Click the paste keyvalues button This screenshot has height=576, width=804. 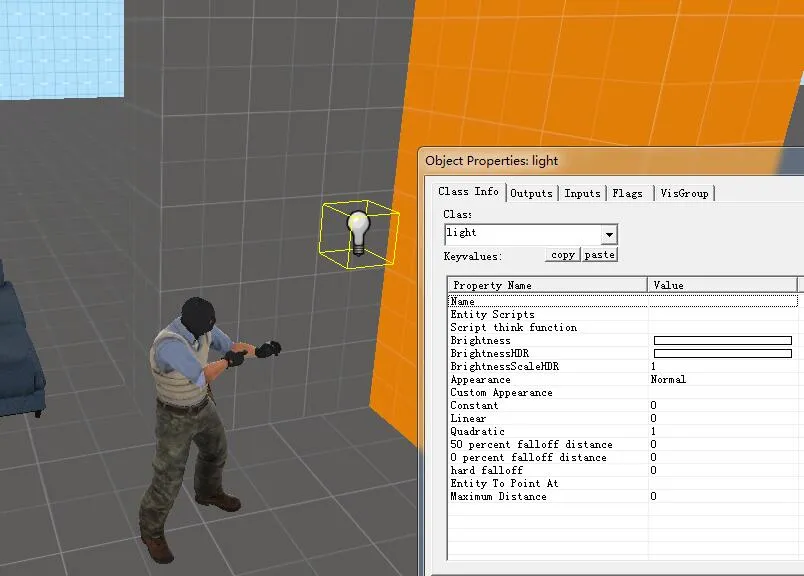click(x=599, y=255)
